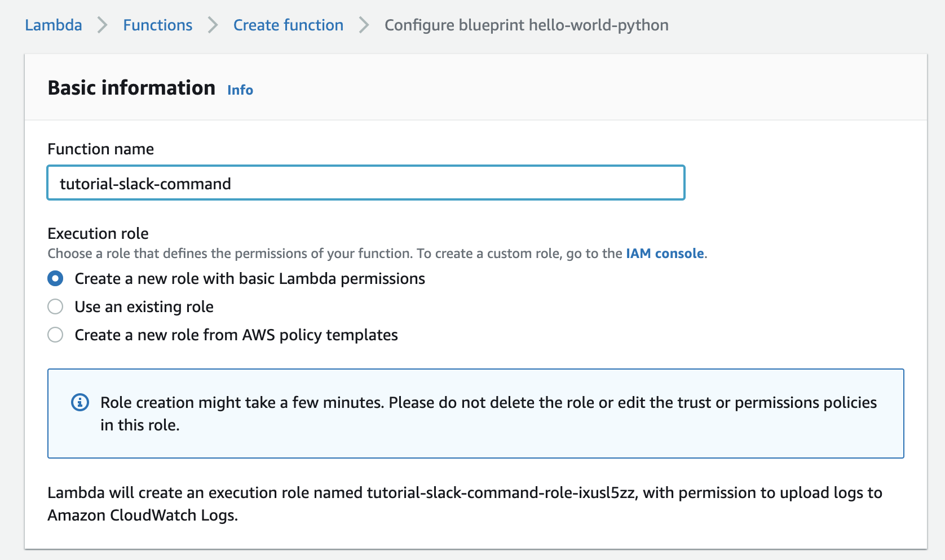This screenshot has height=560, width=945.
Task: Click the Basic information section heading
Action: click(131, 87)
